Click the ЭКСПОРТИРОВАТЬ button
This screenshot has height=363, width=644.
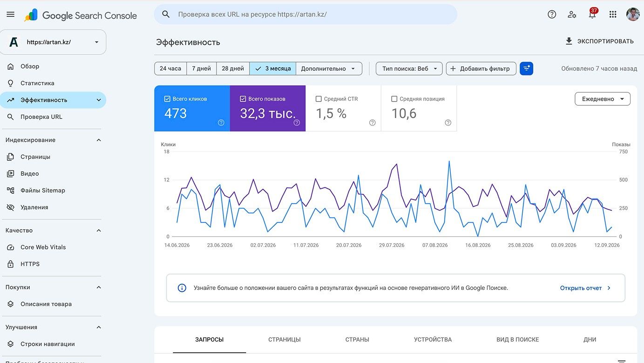coord(599,41)
